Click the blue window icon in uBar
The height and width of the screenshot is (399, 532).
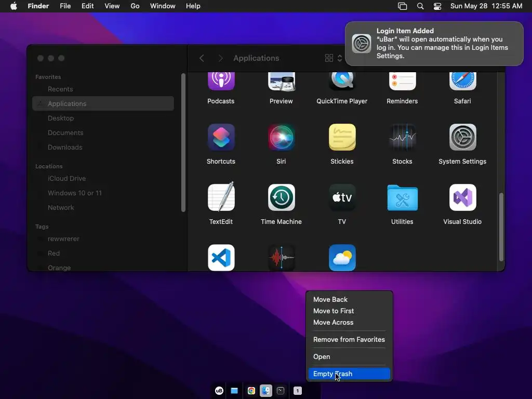[234, 391]
